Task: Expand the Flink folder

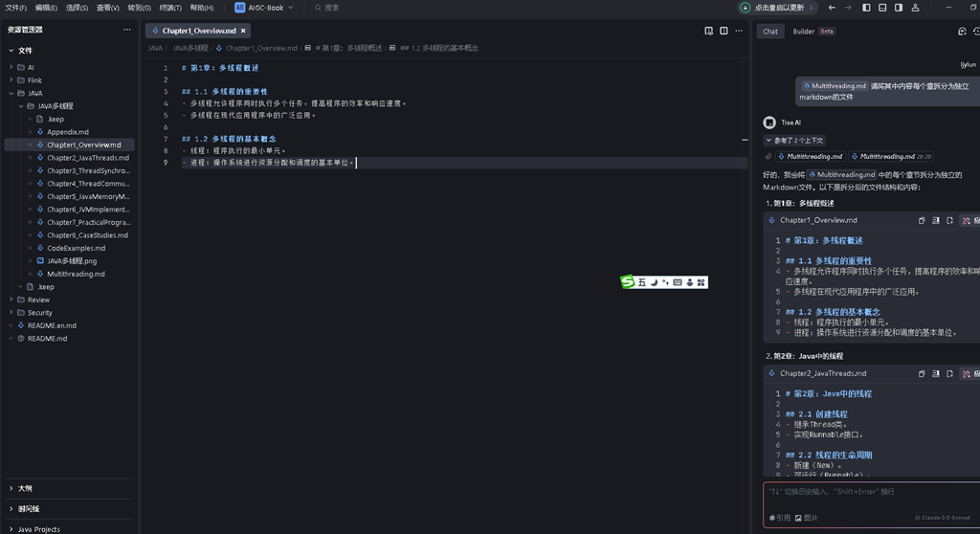Action: [35, 80]
